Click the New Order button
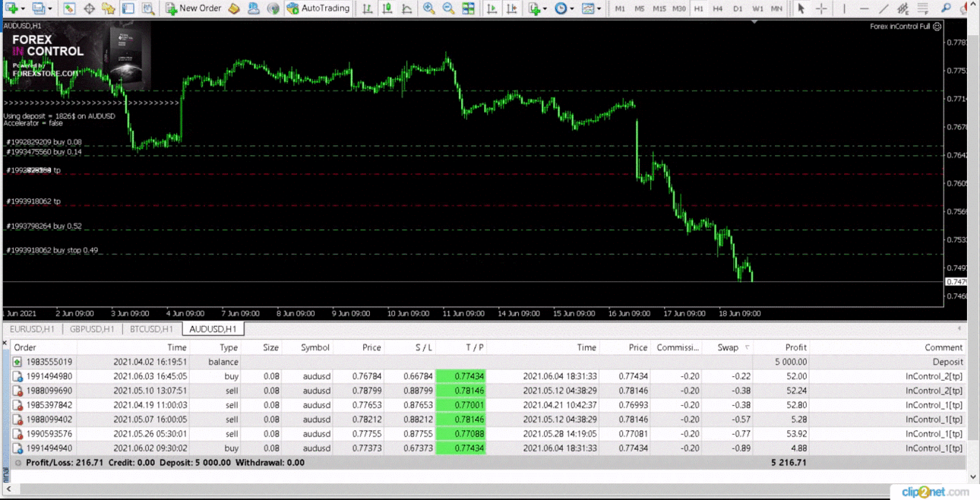 [x=193, y=8]
